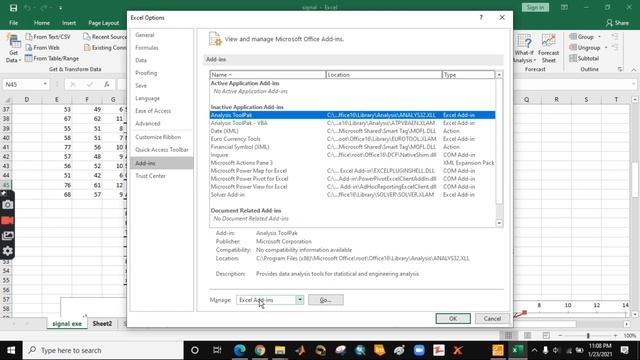Select the signal exe sheet tab
The height and width of the screenshot is (360, 640).
click(x=67, y=324)
